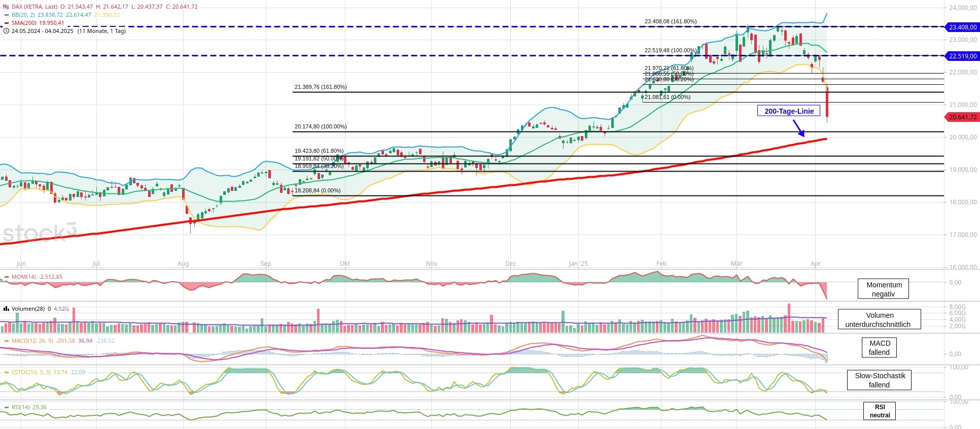
Task: Click the Volumen(28) indicator label
Action: [x=28, y=309]
